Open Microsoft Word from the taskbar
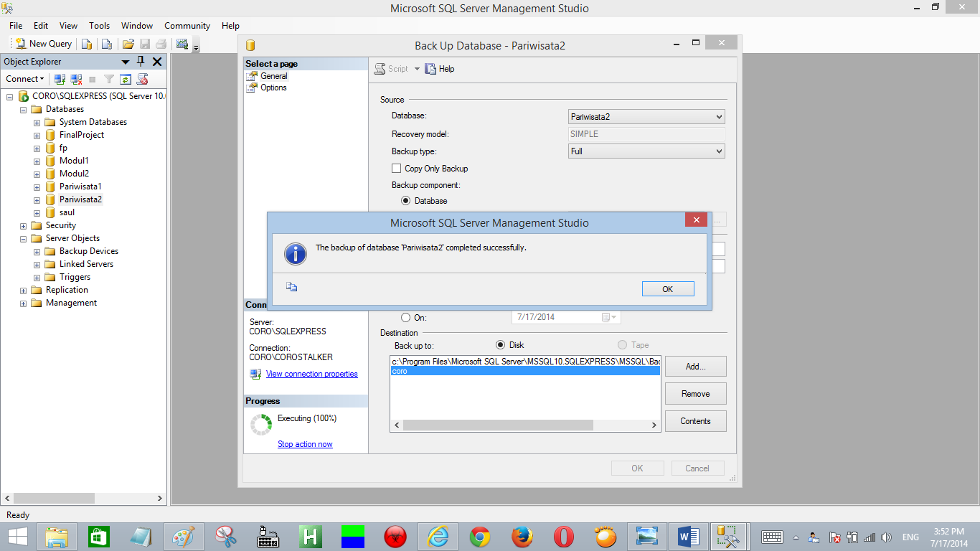980x551 pixels. 688,537
